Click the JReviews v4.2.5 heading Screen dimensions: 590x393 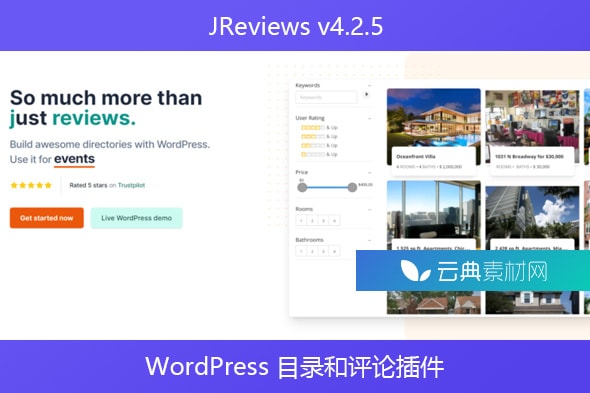click(x=296, y=26)
